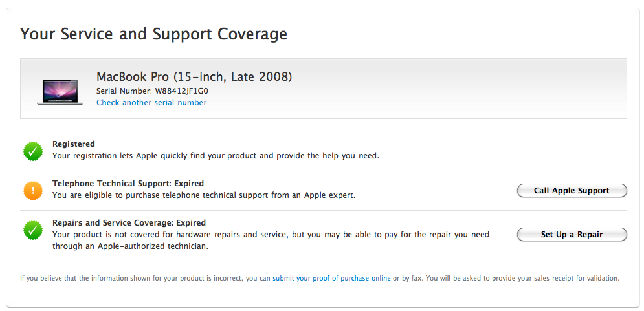Screen dimensions: 644x311
Task: Click the Telephone Technical Support: Expired heading
Action: tap(128, 184)
